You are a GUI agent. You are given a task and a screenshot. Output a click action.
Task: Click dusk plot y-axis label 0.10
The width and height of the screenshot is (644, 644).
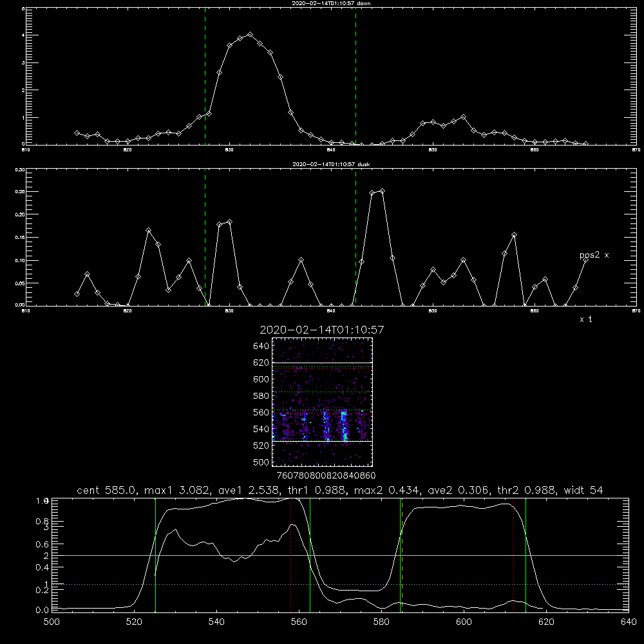tap(20, 260)
